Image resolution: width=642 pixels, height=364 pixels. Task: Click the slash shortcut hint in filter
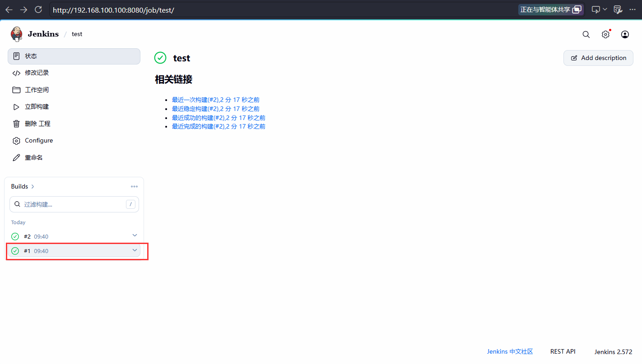[131, 204]
